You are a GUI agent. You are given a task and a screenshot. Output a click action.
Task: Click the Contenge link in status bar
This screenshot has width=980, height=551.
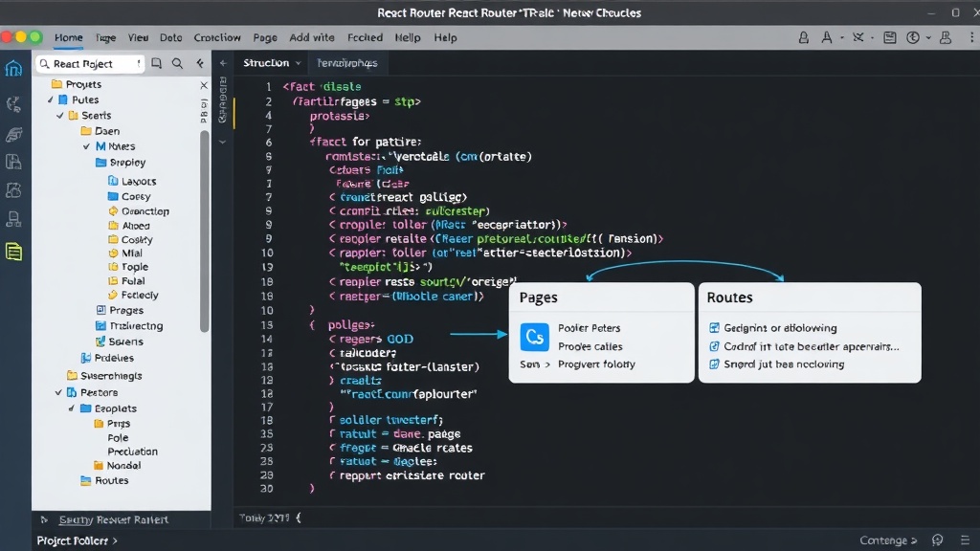point(888,540)
